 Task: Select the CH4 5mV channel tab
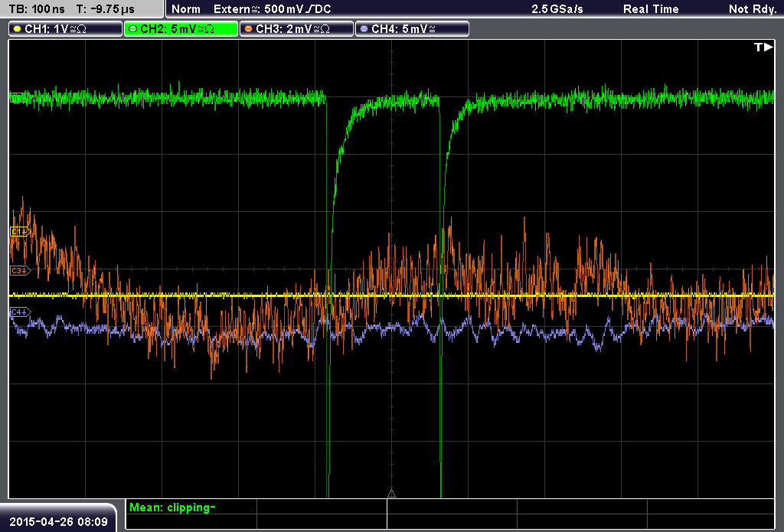[412, 29]
